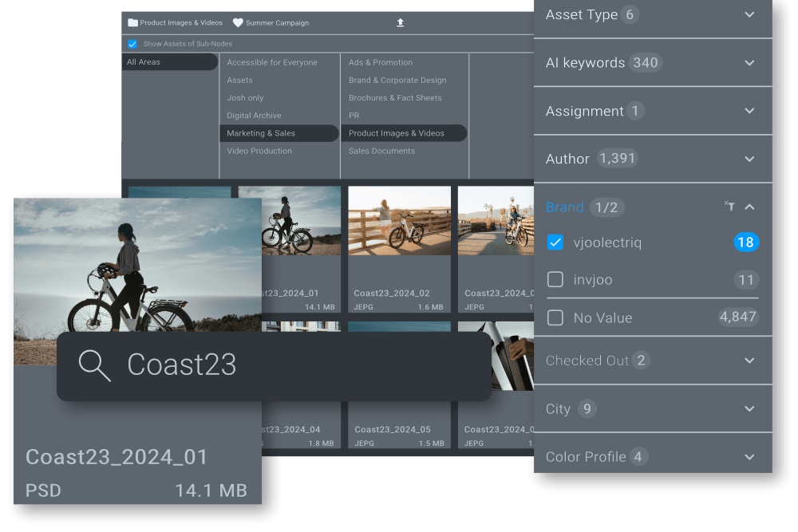This screenshot has width=798, height=532.
Task: Toggle Show Assets of Sub-Nodes checkbox
Action: (x=132, y=44)
